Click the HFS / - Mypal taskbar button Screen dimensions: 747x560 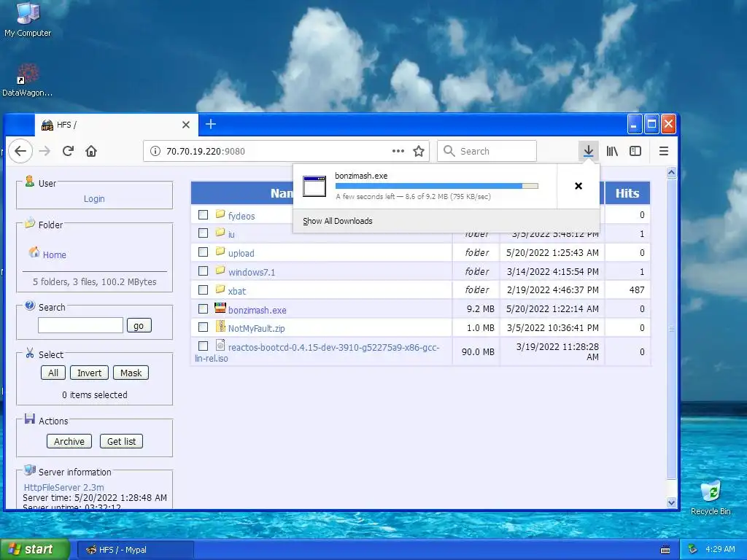tap(135, 550)
